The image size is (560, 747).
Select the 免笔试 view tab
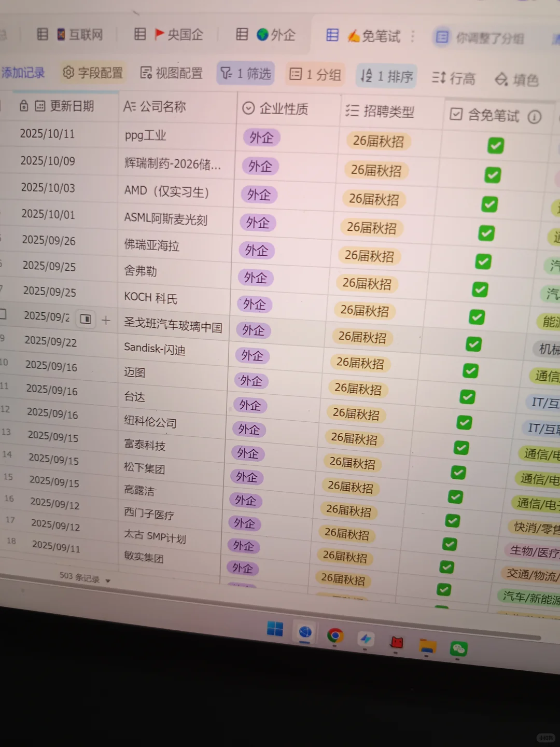tap(363, 35)
